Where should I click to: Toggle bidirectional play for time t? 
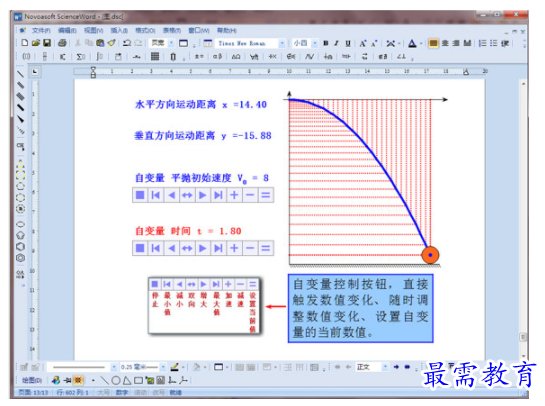point(187,248)
